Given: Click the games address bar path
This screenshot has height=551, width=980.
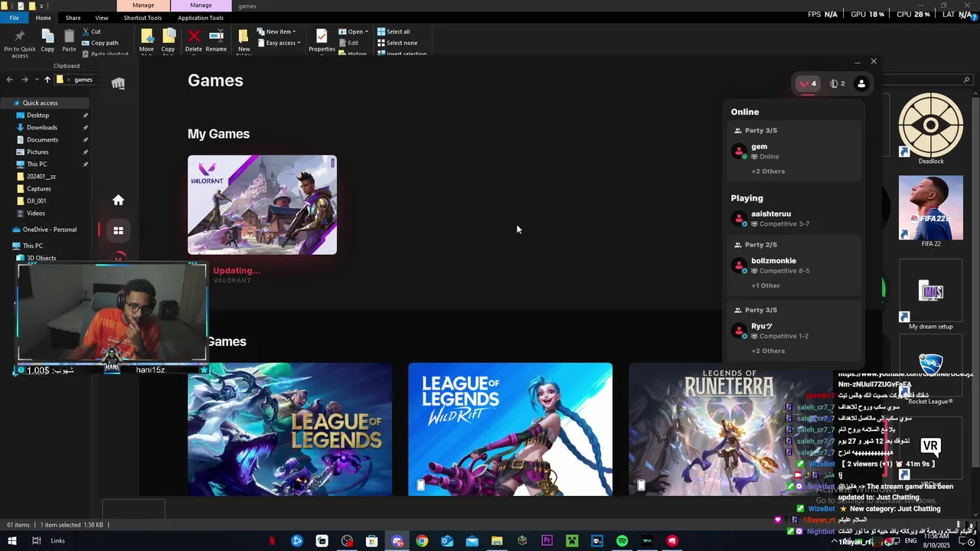Looking at the screenshot, I should pyautogui.click(x=83, y=80).
